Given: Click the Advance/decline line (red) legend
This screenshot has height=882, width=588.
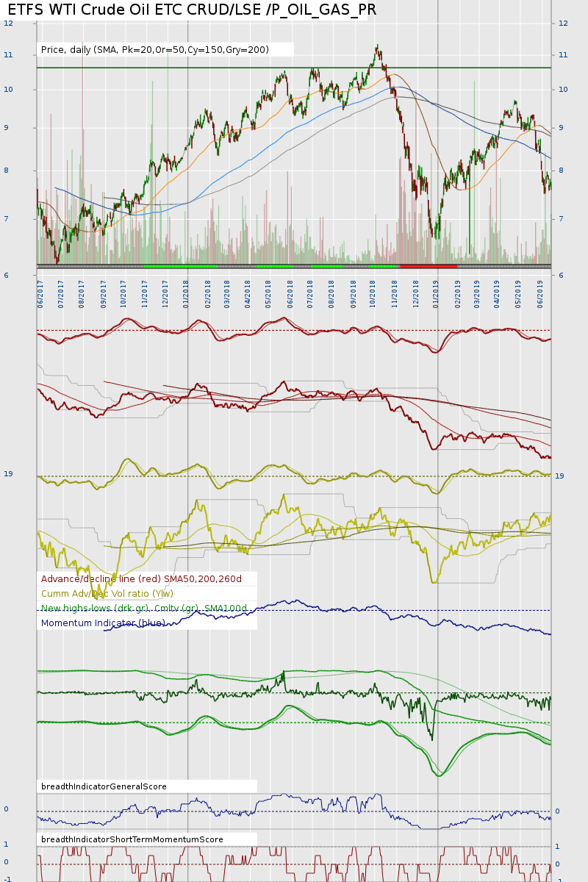Looking at the screenshot, I should tap(141, 579).
